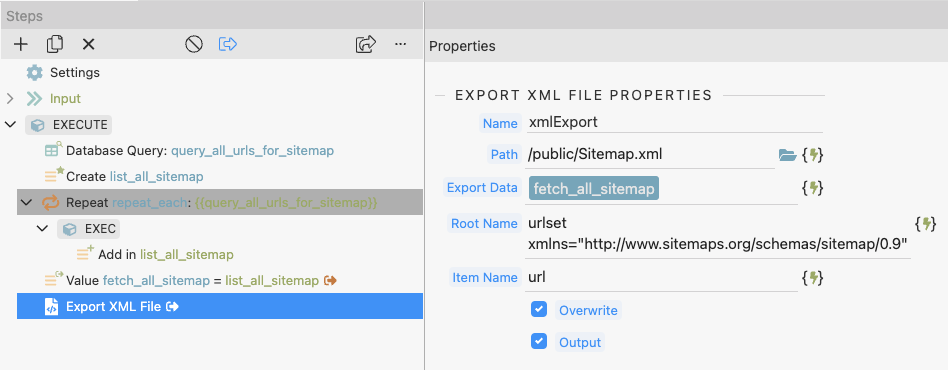Click the Overwrite label
The height and width of the screenshot is (370, 948).
pyautogui.click(x=588, y=311)
